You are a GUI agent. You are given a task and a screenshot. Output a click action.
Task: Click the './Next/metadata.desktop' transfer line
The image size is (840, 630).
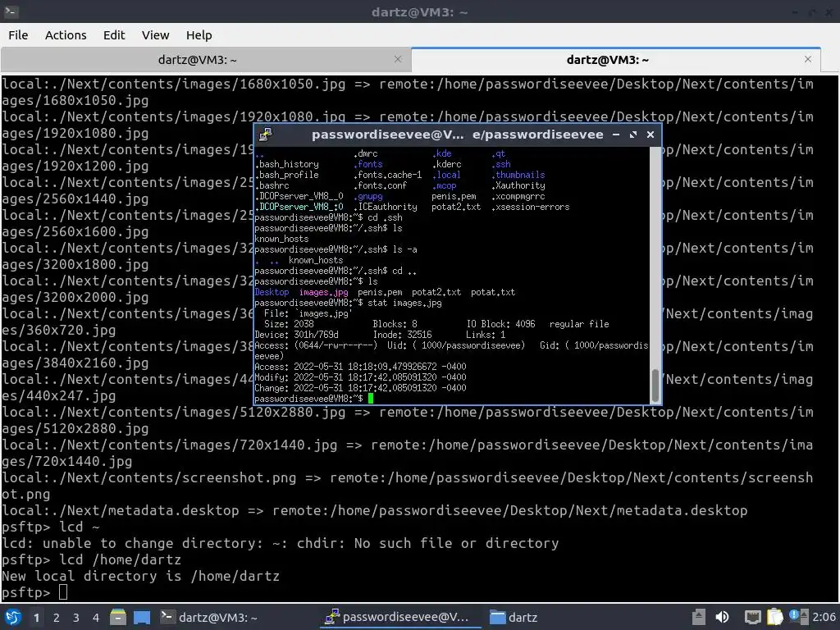(x=374, y=510)
